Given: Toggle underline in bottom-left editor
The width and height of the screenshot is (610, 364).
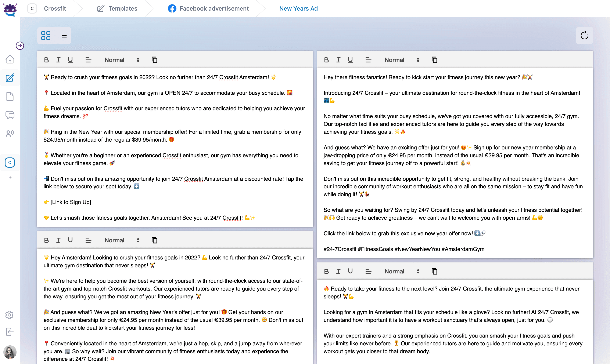Looking at the screenshot, I should click(x=70, y=240).
